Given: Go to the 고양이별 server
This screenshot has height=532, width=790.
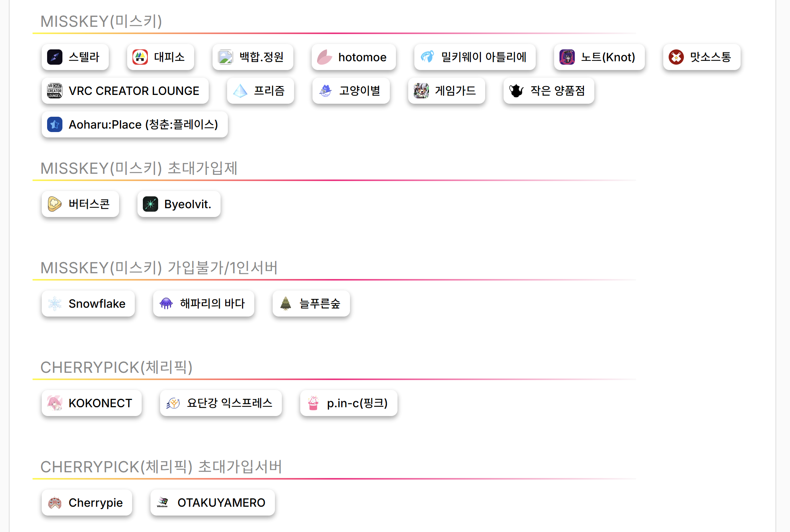Looking at the screenshot, I should click(x=351, y=91).
